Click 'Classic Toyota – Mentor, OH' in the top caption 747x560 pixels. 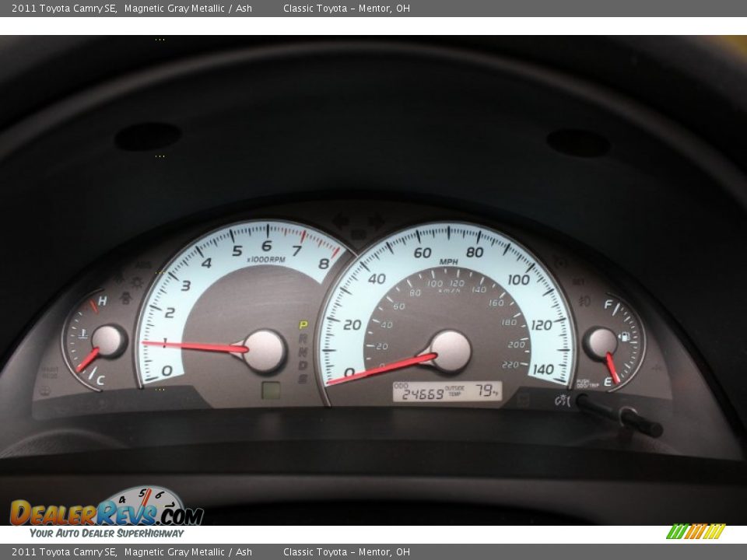[346, 8]
